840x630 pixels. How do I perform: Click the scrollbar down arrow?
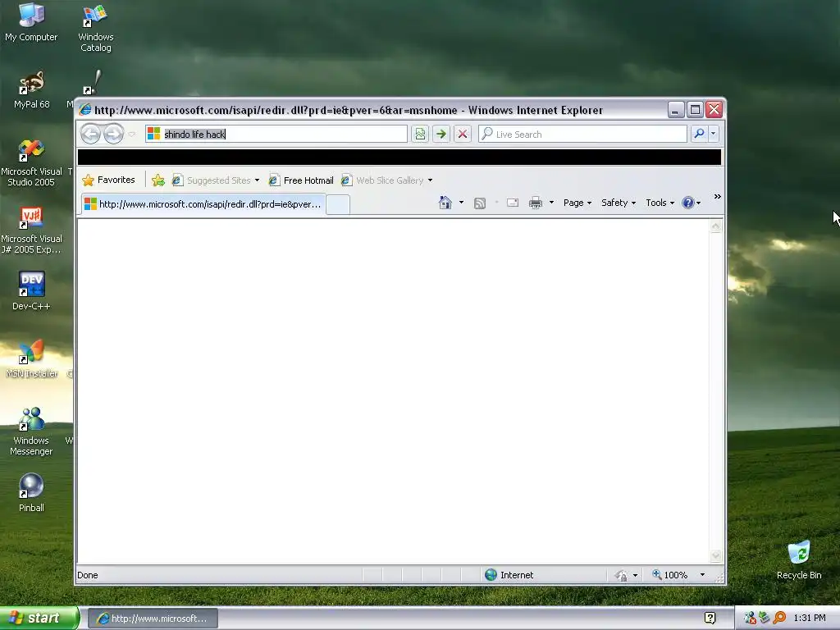(x=715, y=557)
